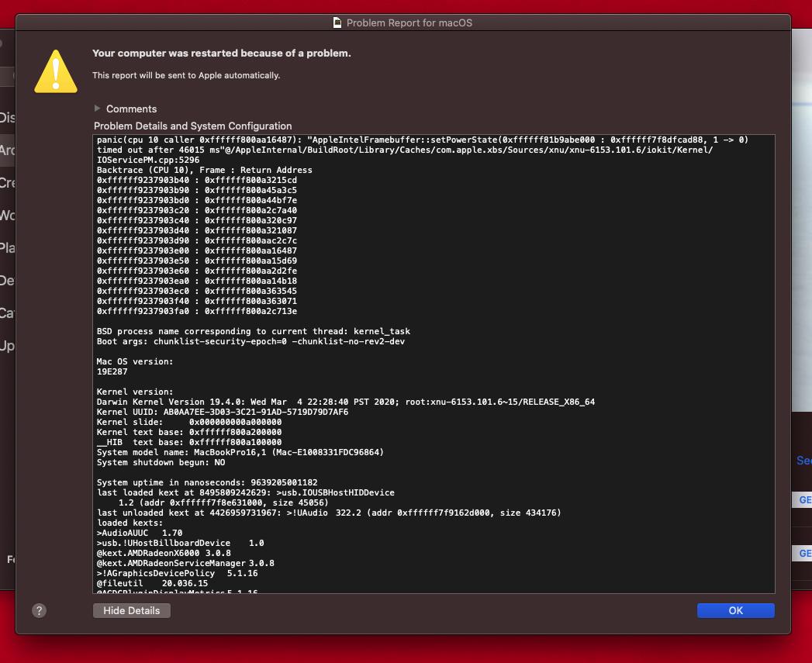Select 'Pla' sidebar item in background window
Screen dimensions: 812x663
(x=7, y=248)
